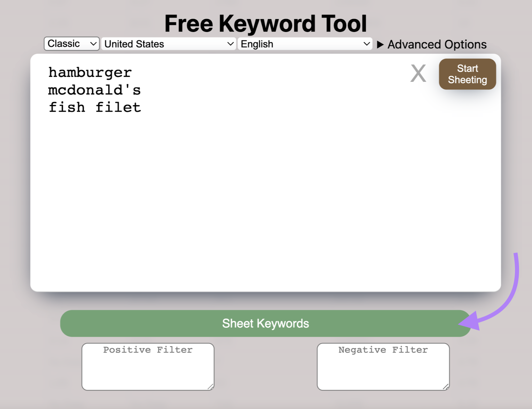Image resolution: width=532 pixels, height=409 pixels.
Task: Clear the keyword list with the X
Action: pos(418,73)
